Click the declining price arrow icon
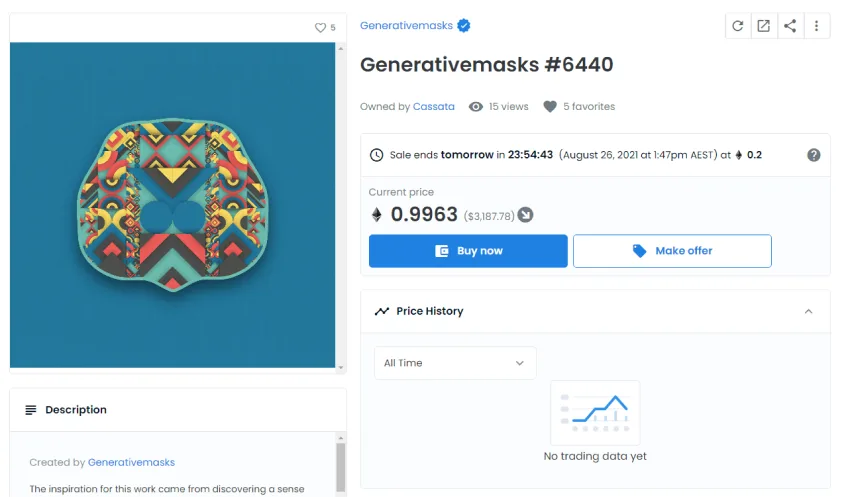Screen dimensions: 850x497 tap(525, 215)
